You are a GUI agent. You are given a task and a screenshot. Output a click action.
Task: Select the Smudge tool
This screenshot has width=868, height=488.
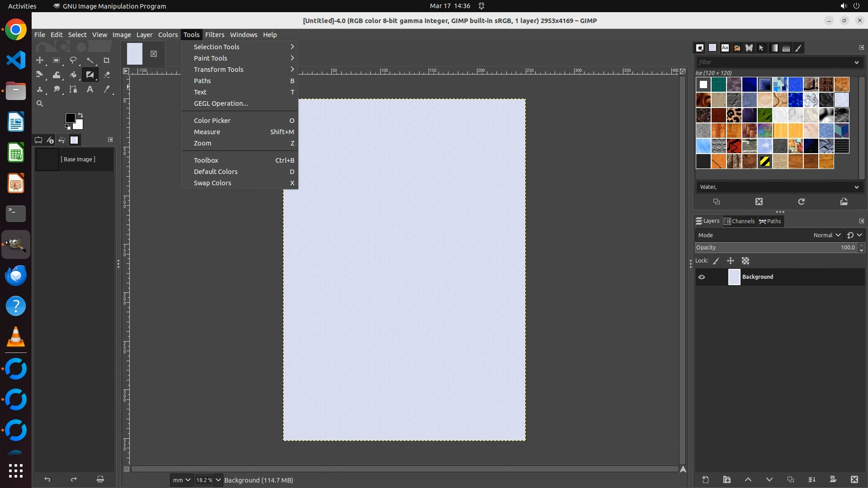tap(57, 89)
